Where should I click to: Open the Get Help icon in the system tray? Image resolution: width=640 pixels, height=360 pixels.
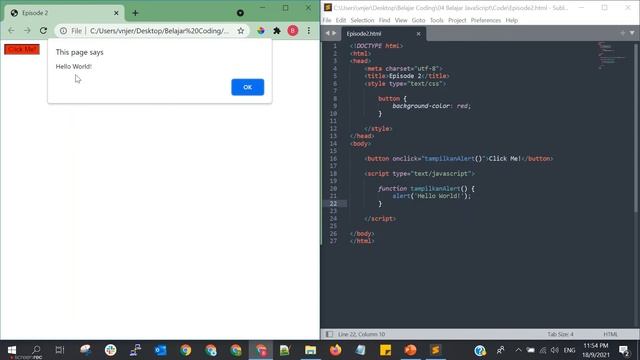[x=480, y=350]
